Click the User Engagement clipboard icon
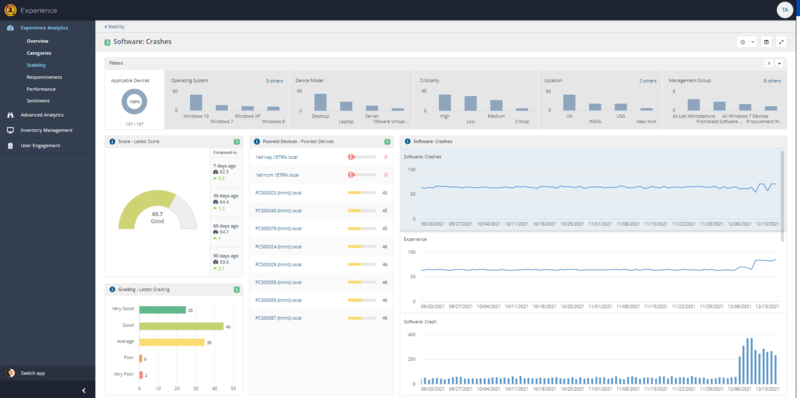This screenshot has height=398, width=800. pyautogui.click(x=10, y=145)
